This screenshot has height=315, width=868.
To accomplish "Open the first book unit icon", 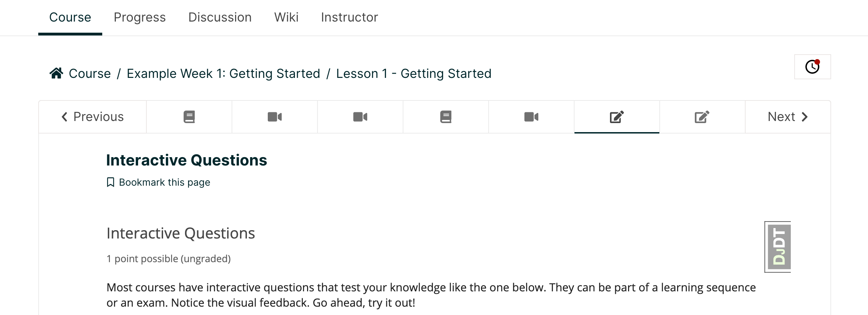I will [189, 117].
